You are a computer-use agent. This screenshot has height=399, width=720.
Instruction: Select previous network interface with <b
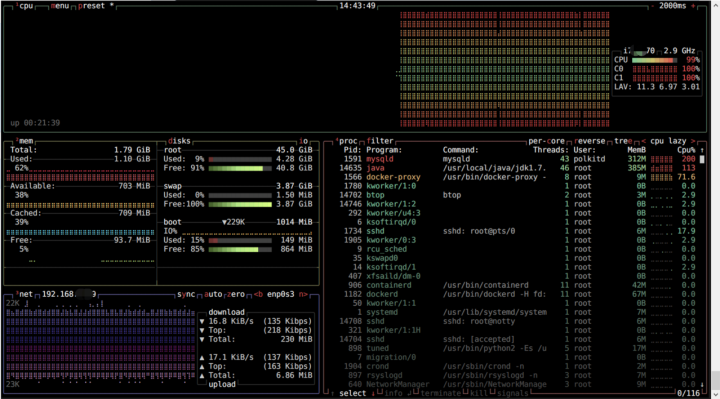pyautogui.click(x=259, y=294)
